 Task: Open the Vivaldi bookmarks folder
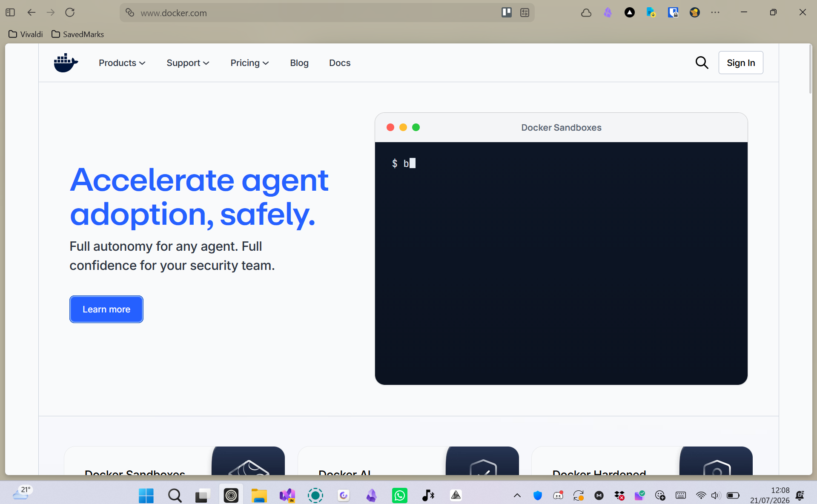26,34
